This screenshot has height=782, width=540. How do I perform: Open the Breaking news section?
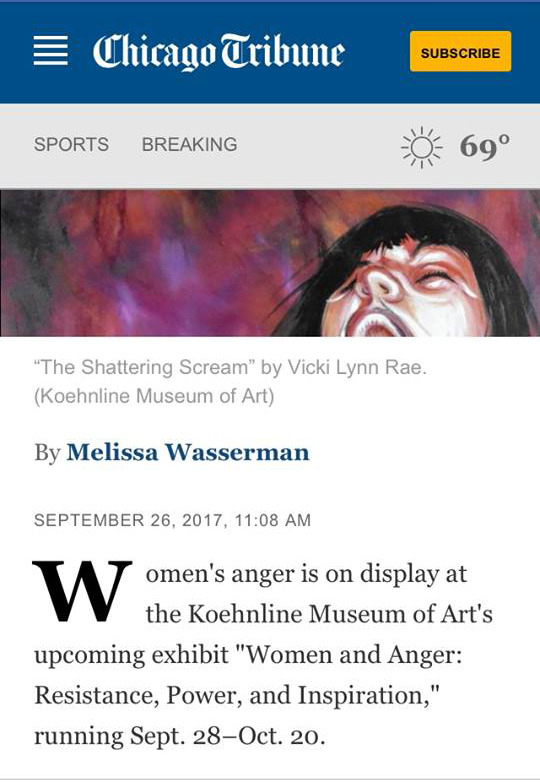click(x=189, y=145)
